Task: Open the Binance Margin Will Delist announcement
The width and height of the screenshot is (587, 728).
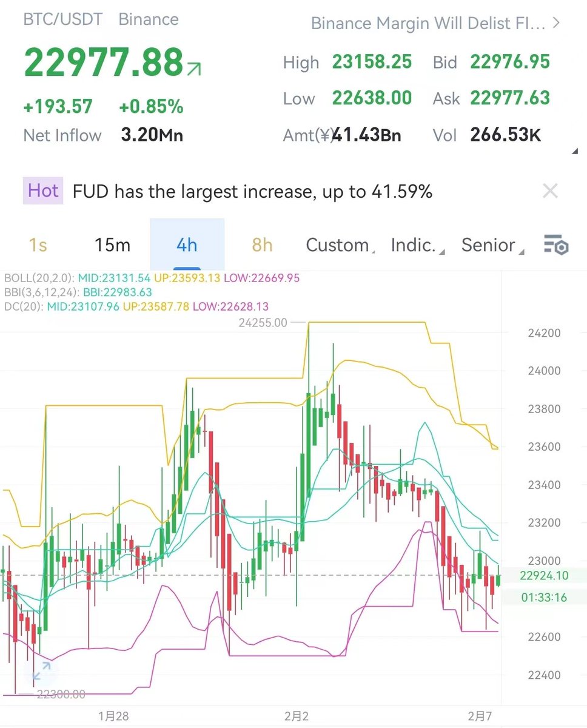Action: [428, 24]
